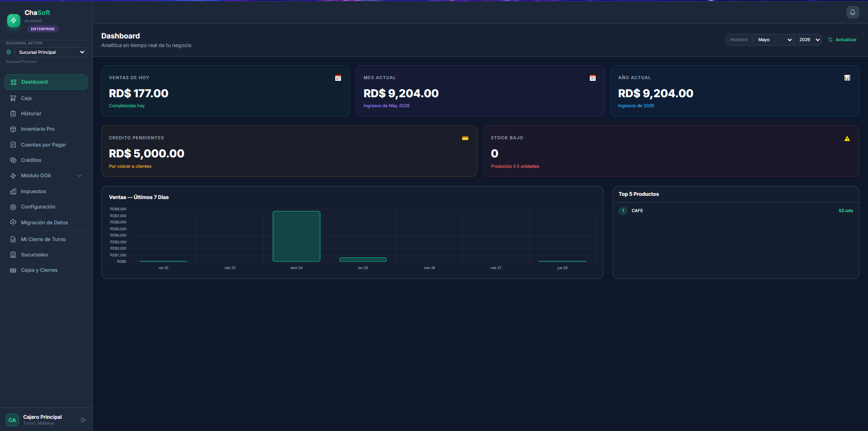
Task: Click the Inventario Pro box icon
Action: 13,129
